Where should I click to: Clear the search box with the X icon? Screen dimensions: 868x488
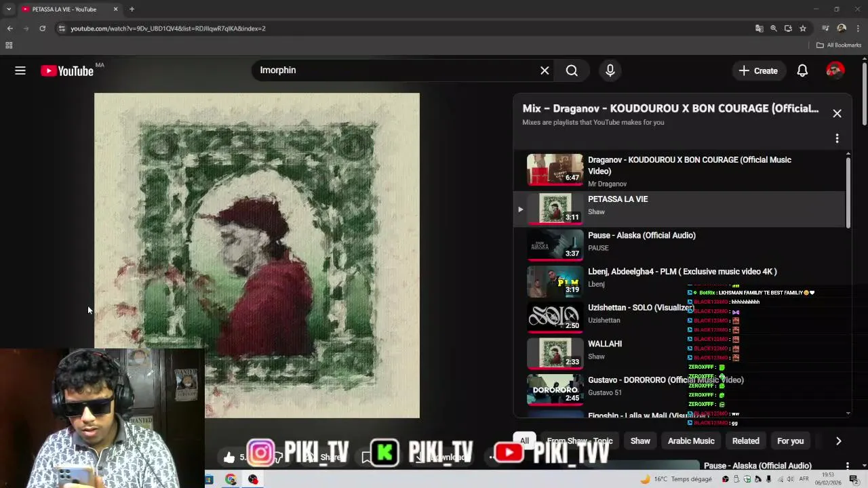[545, 70]
